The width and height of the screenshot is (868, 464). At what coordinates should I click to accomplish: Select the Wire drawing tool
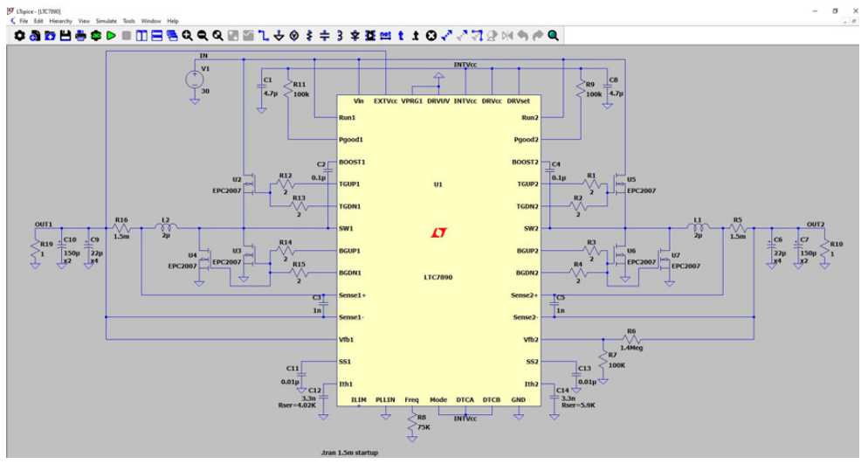click(x=264, y=36)
